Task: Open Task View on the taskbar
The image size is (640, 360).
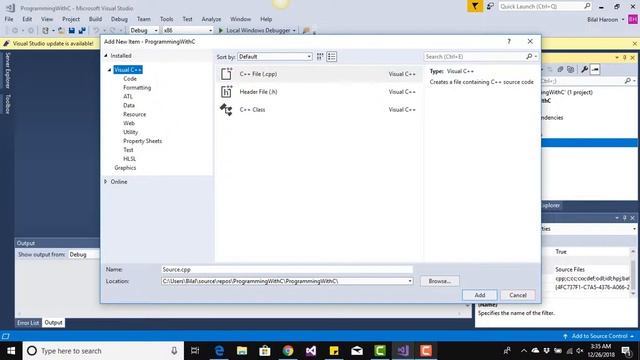Action: tap(195, 351)
